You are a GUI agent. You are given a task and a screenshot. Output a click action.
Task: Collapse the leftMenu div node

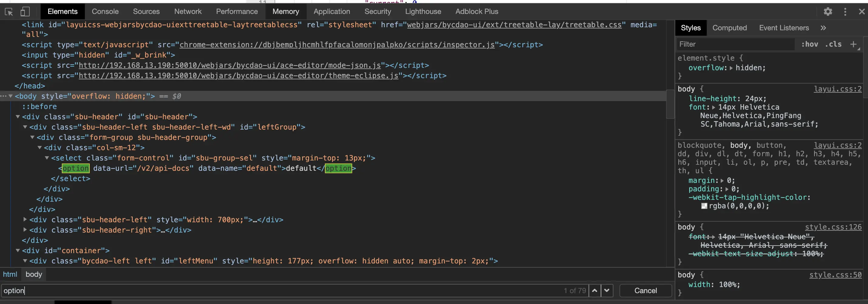pos(25,261)
